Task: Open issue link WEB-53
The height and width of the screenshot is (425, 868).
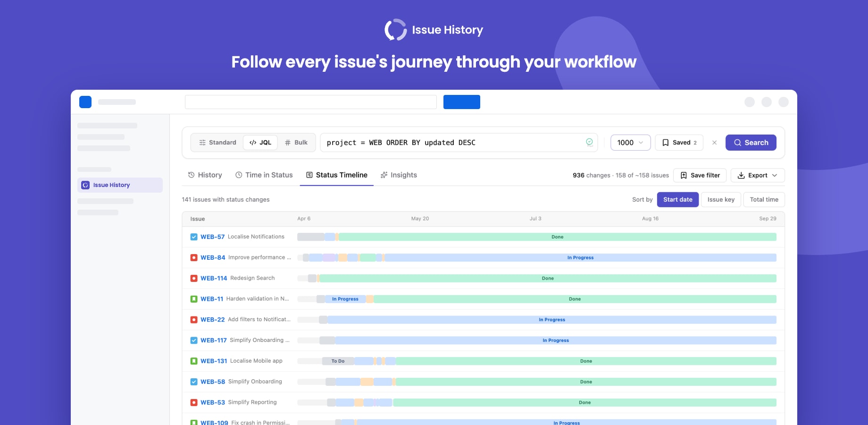Action: [x=213, y=403]
